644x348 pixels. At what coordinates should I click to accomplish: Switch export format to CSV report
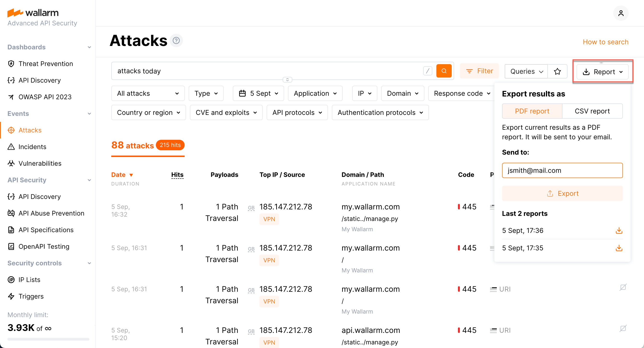pyautogui.click(x=592, y=111)
